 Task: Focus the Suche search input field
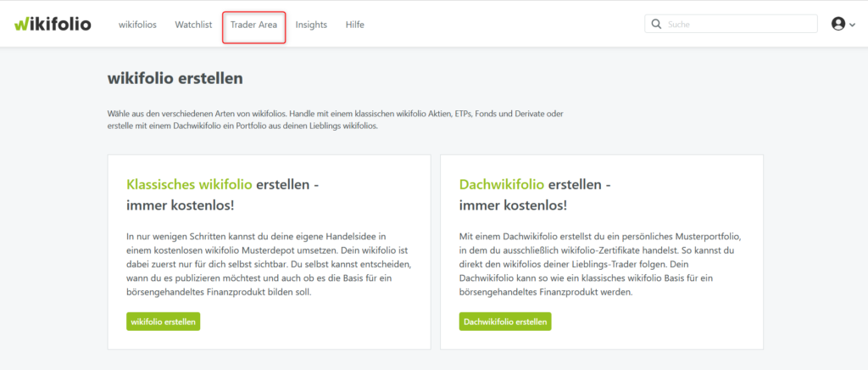pyautogui.click(x=737, y=25)
